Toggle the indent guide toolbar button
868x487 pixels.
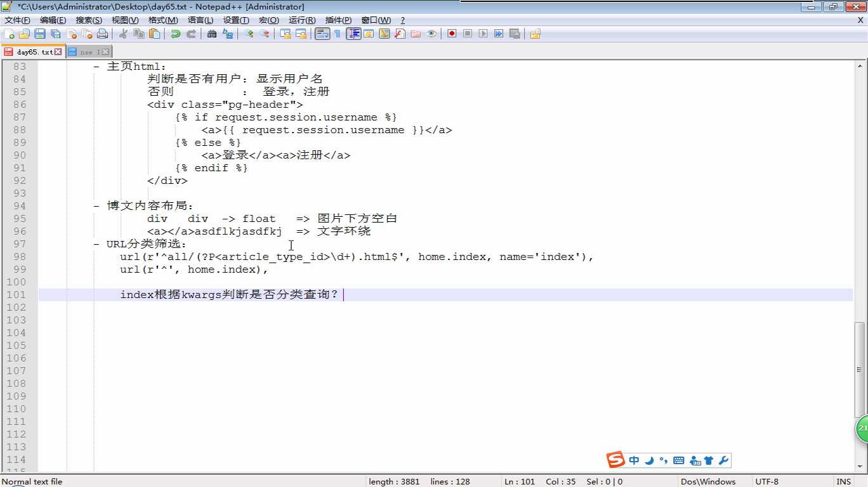(x=353, y=34)
